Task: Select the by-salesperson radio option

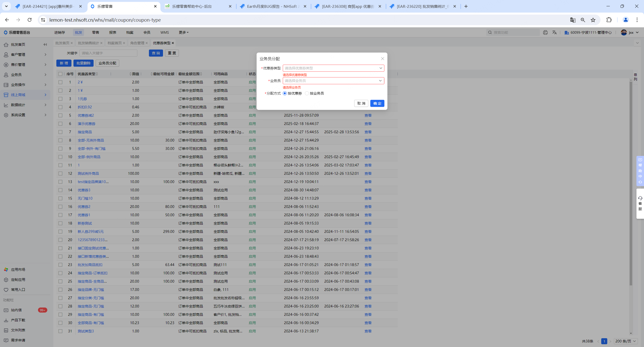Action: coord(307,93)
